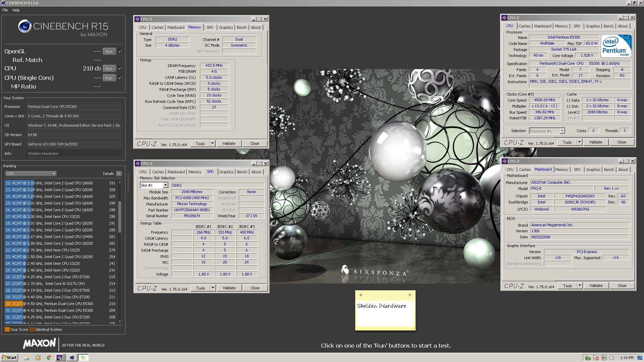Select ranking row 12 Core 2 Quad Q6600

click(x=60, y=183)
